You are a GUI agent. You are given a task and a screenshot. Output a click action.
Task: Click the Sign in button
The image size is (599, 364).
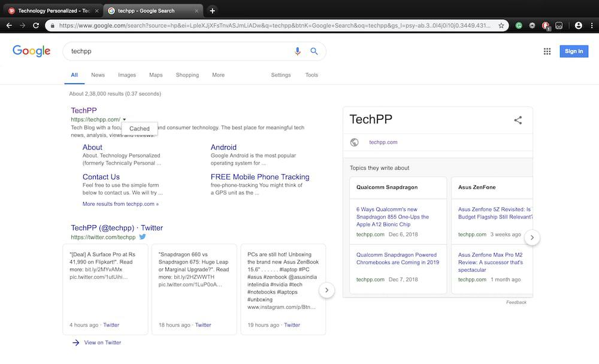point(574,51)
